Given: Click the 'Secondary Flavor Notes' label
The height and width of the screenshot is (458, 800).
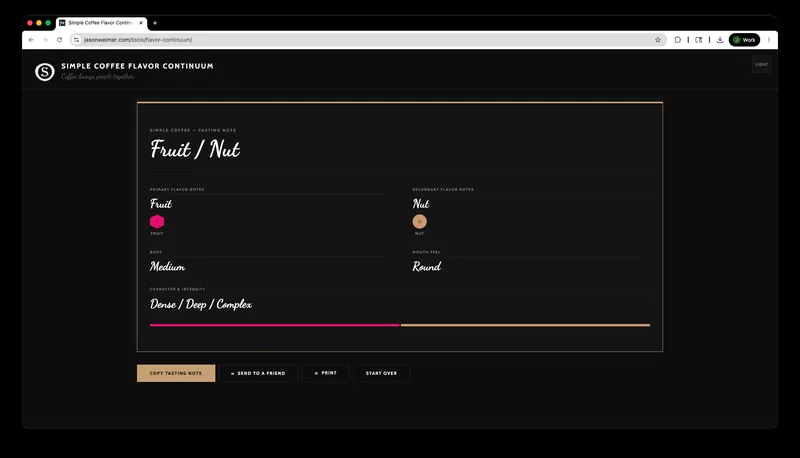Looking at the screenshot, I should tap(443, 189).
